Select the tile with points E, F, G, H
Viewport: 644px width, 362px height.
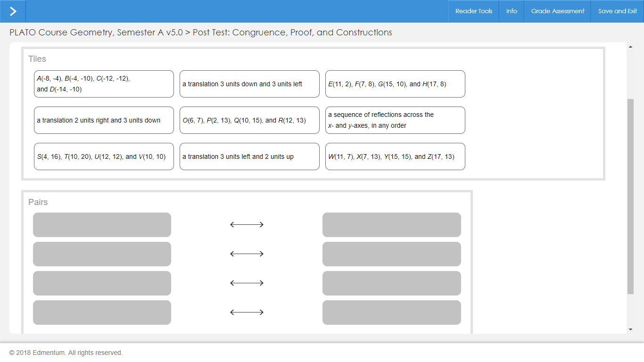click(x=395, y=84)
